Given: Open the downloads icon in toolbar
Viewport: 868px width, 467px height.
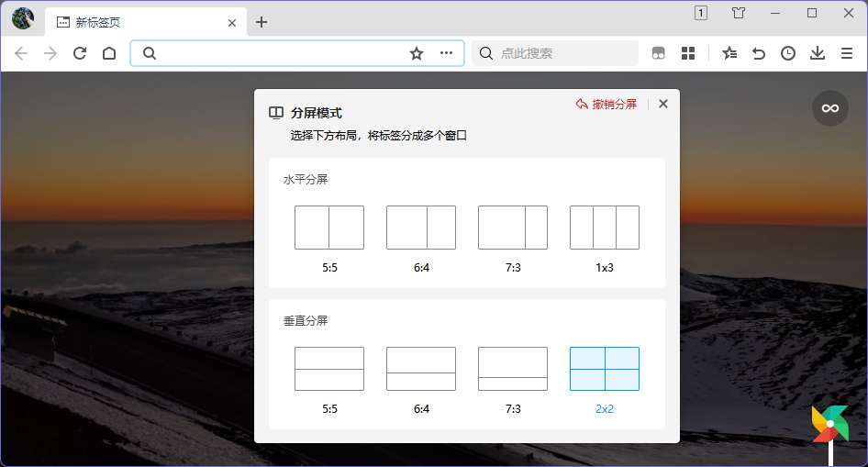Looking at the screenshot, I should [x=818, y=53].
